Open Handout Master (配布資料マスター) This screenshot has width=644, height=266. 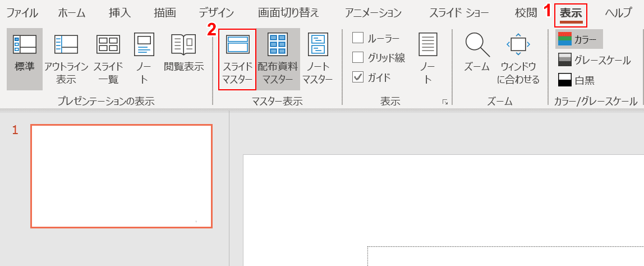click(x=278, y=59)
